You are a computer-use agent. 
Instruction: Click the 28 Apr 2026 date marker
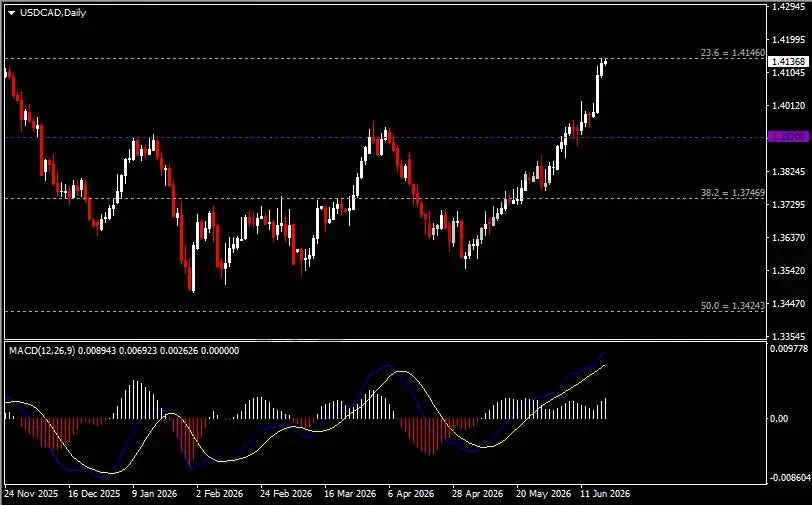point(477,494)
